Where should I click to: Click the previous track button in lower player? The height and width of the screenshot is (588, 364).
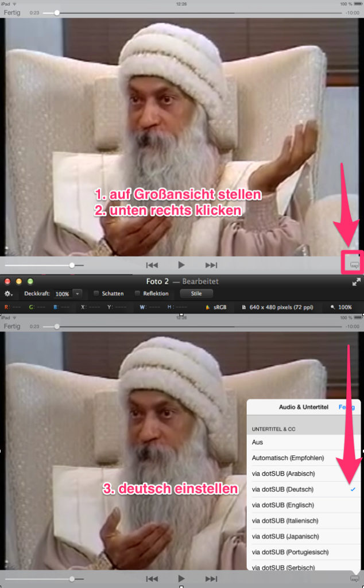(x=152, y=579)
